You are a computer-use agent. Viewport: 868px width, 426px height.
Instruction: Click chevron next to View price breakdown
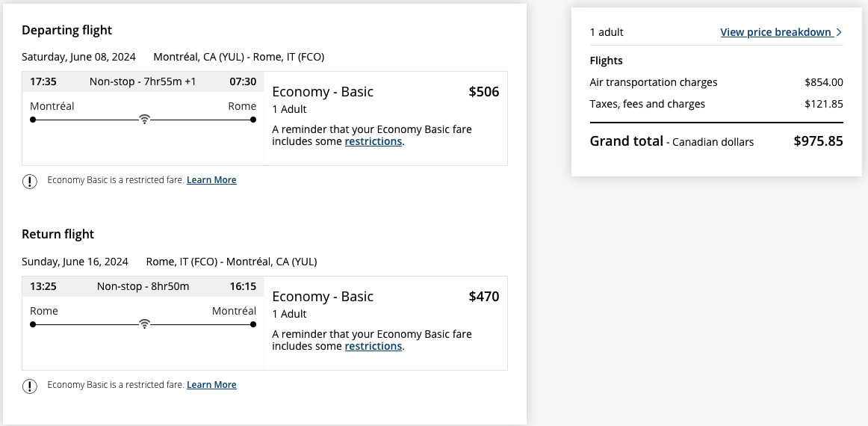(x=839, y=32)
